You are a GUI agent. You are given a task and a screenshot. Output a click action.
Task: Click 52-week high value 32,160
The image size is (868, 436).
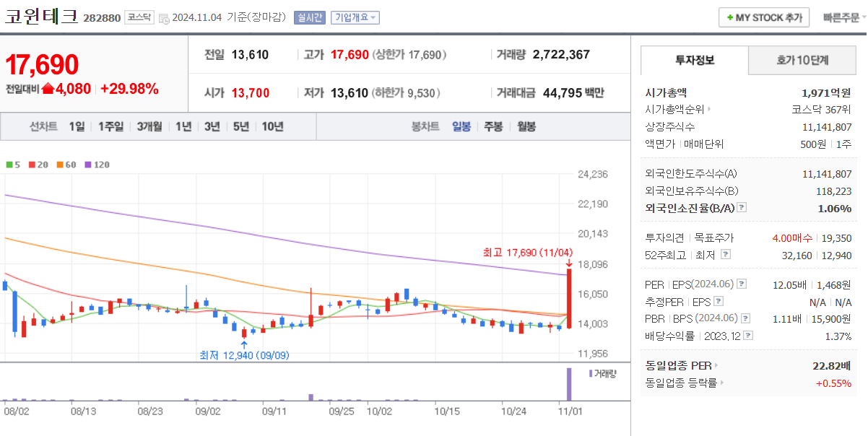[x=797, y=255]
